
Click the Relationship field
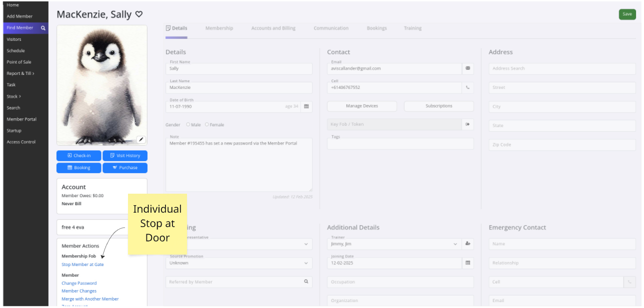pos(562,263)
